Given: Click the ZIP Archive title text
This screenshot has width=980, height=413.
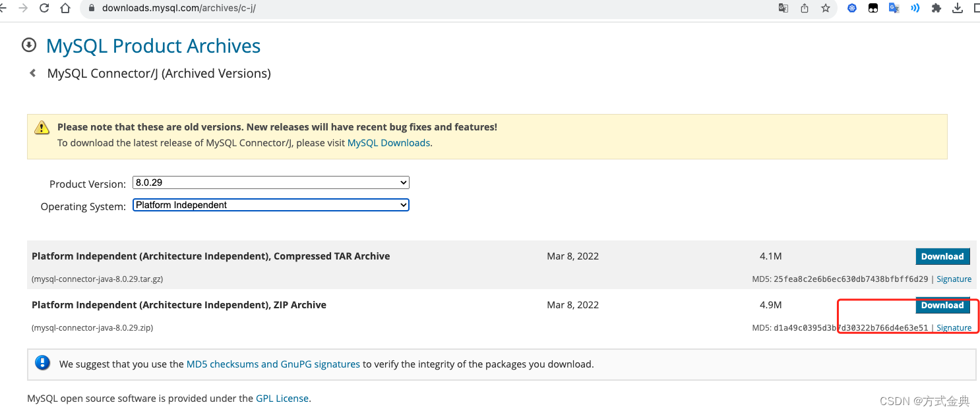Looking at the screenshot, I should click(x=179, y=305).
